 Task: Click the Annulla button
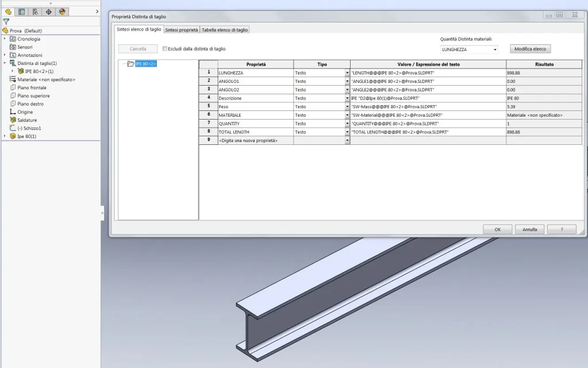point(529,229)
